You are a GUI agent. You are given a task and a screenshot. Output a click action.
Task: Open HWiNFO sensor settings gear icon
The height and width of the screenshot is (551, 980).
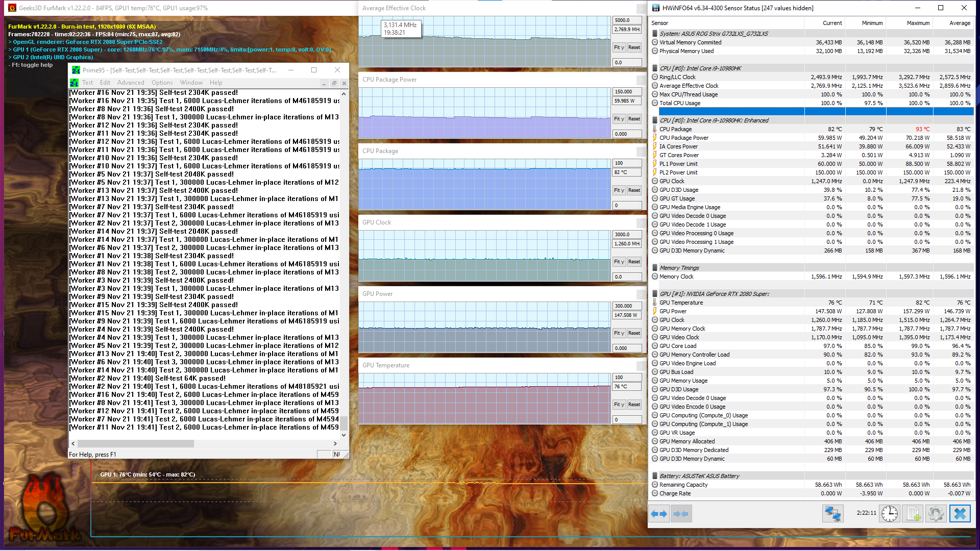936,514
